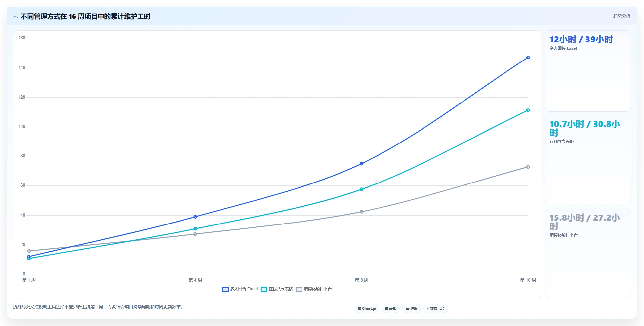Screen dimensions: 644x326
Task: Click the 表格 tag
Action: pos(391,308)
